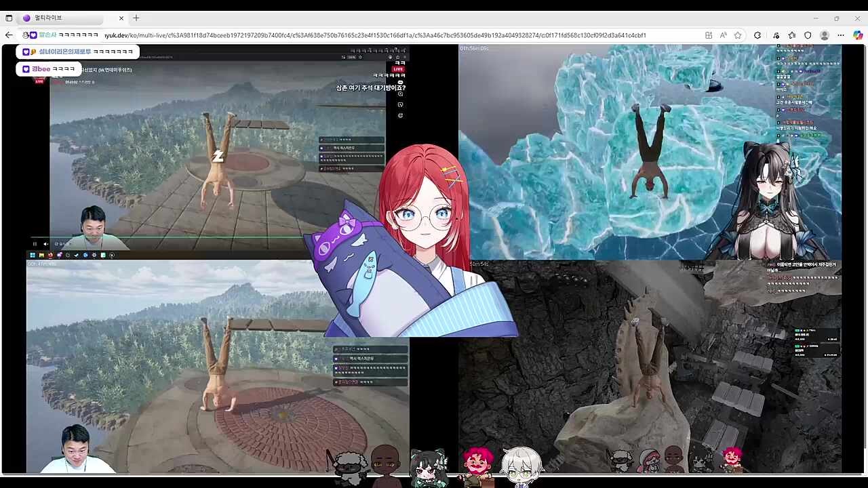Click the 성녀이리온의제로투 chat message bubble
This screenshot has height=488, width=868.
point(78,52)
